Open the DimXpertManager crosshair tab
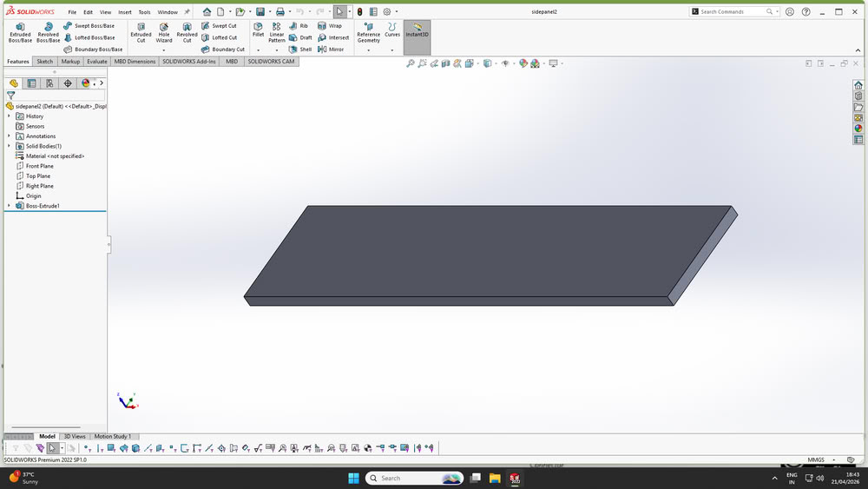Screen dimensions: 868x489 [68, 83]
